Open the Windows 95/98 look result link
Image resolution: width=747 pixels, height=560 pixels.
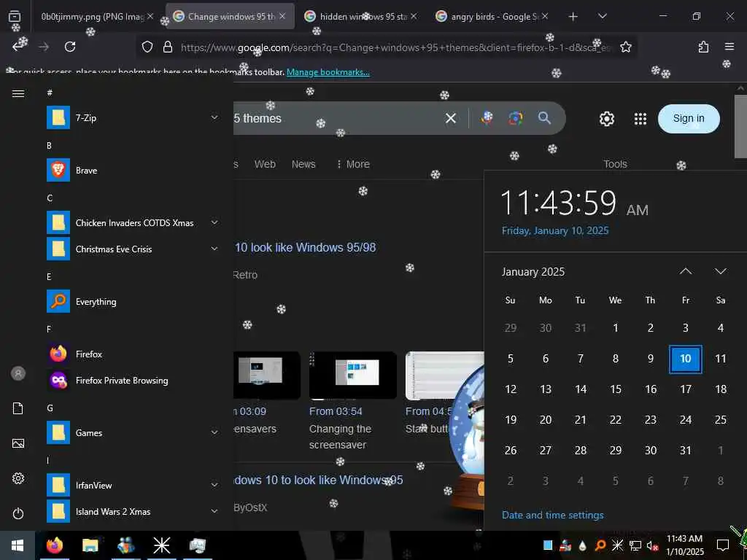(x=305, y=248)
